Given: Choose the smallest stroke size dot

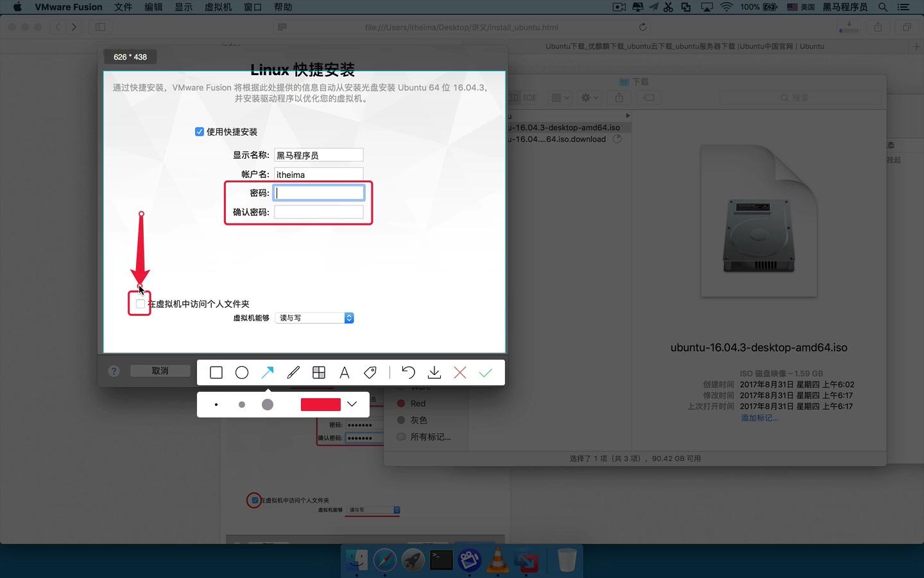Looking at the screenshot, I should 216,405.
